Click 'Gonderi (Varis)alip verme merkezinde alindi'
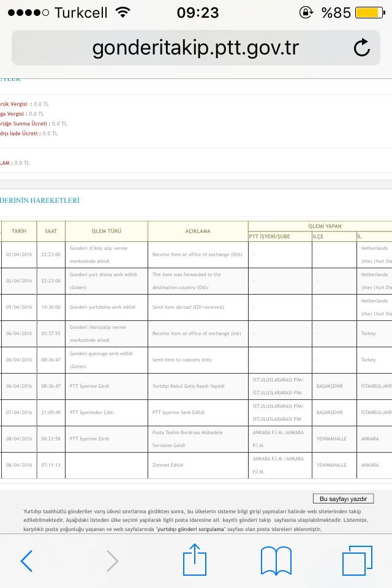This screenshot has width=392, height=588. point(107,333)
